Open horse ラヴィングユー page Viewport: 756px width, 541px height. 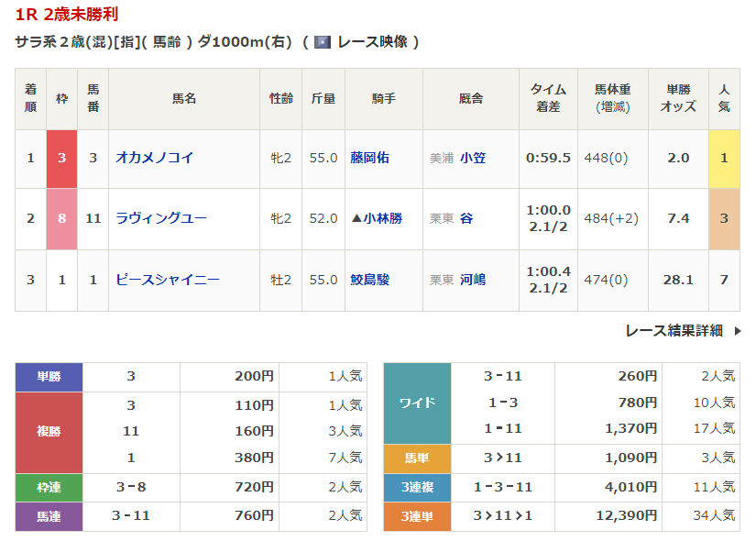click(x=160, y=218)
